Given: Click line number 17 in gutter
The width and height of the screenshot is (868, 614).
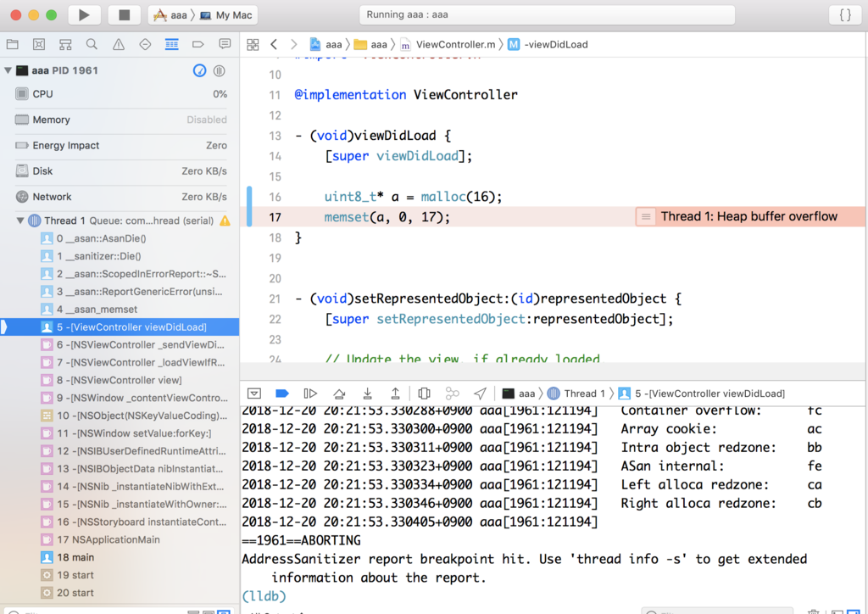Looking at the screenshot, I should 275,217.
